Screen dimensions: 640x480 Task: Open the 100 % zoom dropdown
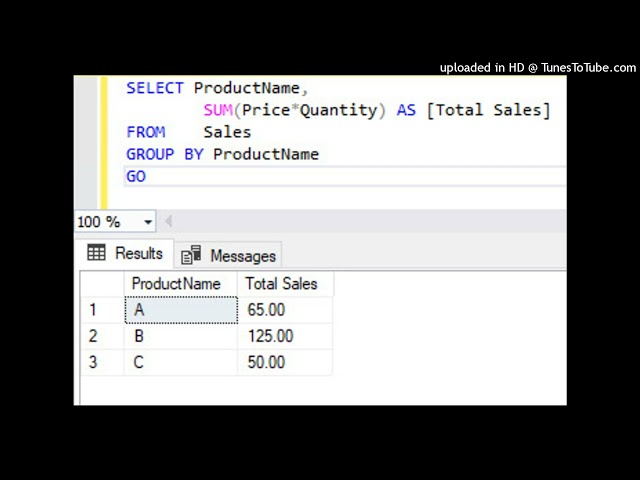[148, 222]
